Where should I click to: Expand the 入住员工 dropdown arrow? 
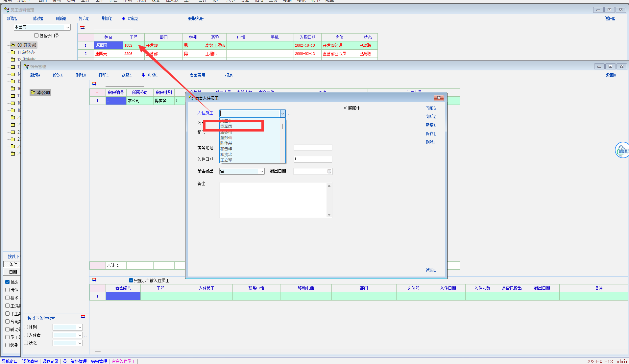[x=282, y=113]
